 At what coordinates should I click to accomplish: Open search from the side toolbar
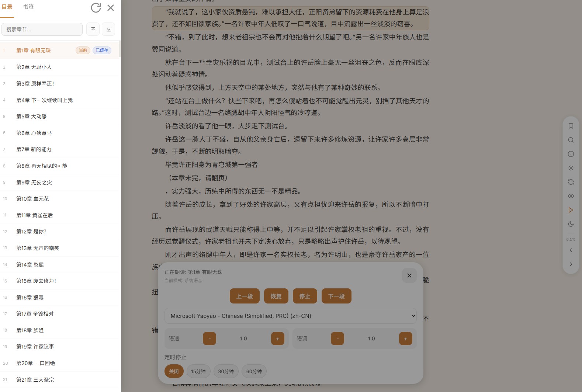click(x=571, y=140)
